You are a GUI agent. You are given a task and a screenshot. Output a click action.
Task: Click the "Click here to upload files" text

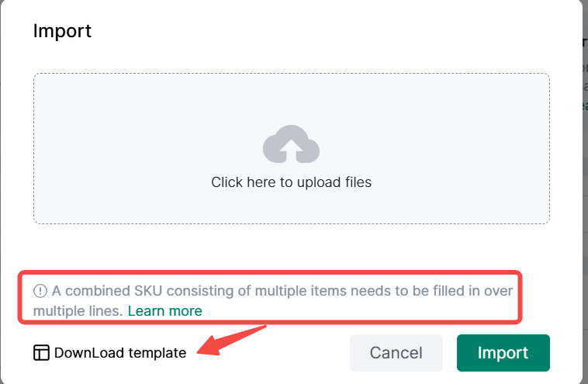point(291,183)
